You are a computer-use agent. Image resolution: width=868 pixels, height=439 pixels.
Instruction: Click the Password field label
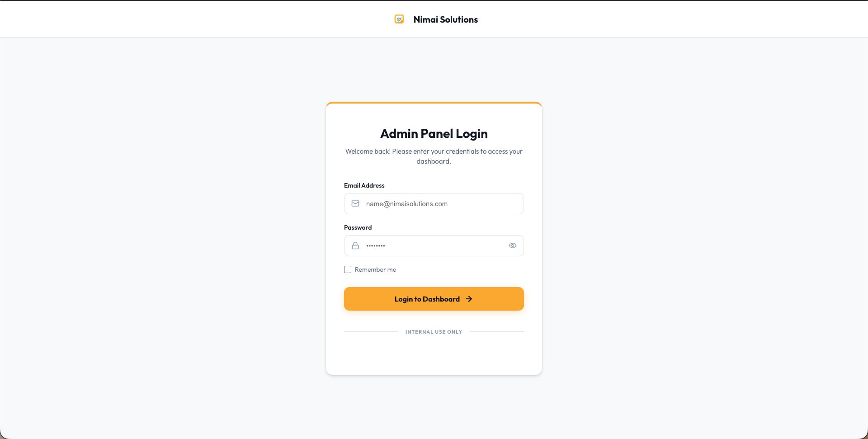pyautogui.click(x=358, y=227)
